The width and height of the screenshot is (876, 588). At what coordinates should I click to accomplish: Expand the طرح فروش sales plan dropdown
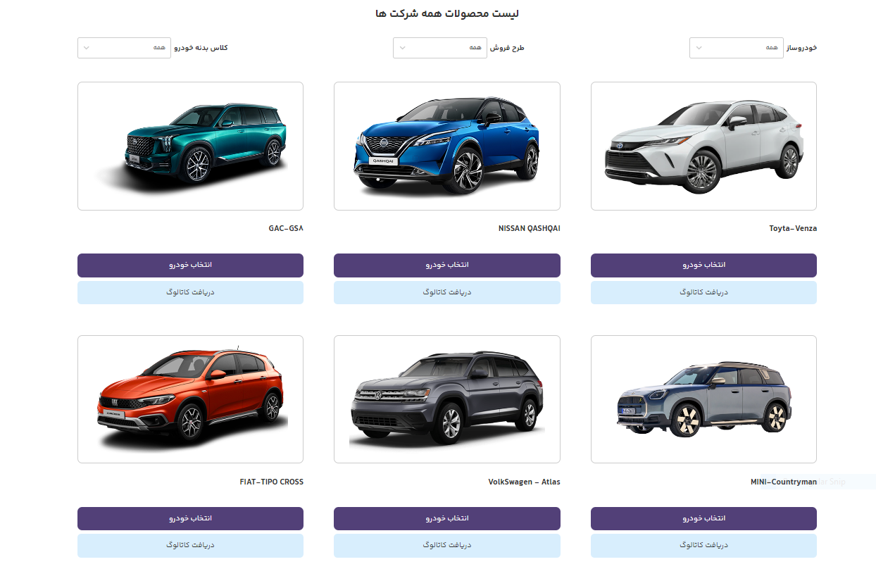pyautogui.click(x=439, y=48)
